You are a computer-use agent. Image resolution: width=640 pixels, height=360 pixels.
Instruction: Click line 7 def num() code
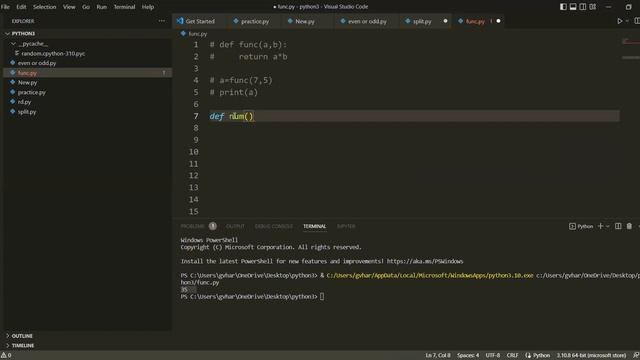point(231,116)
